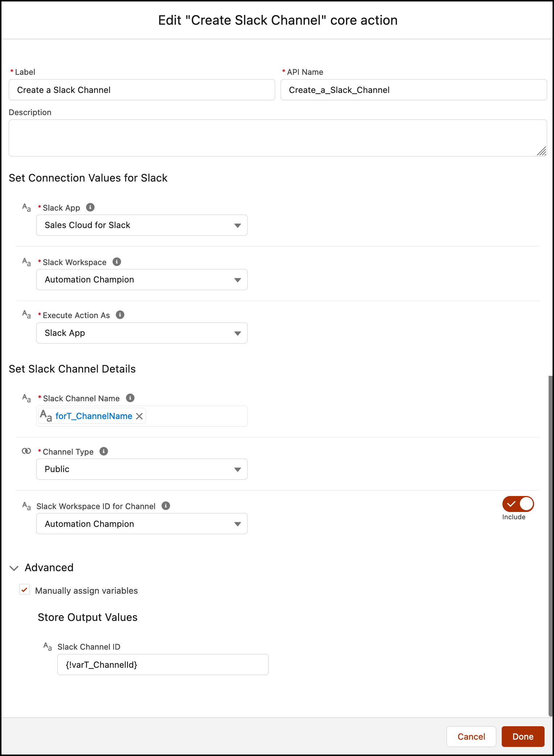Click the info icon beside Execute Action As
Screen dimensions: 554x756
click(120, 315)
